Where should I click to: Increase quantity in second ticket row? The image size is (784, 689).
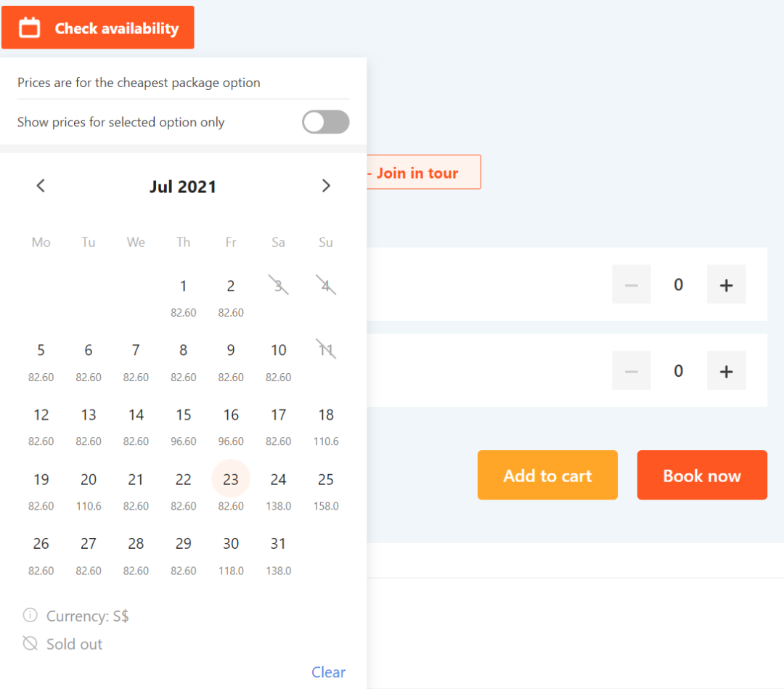(x=726, y=370)
